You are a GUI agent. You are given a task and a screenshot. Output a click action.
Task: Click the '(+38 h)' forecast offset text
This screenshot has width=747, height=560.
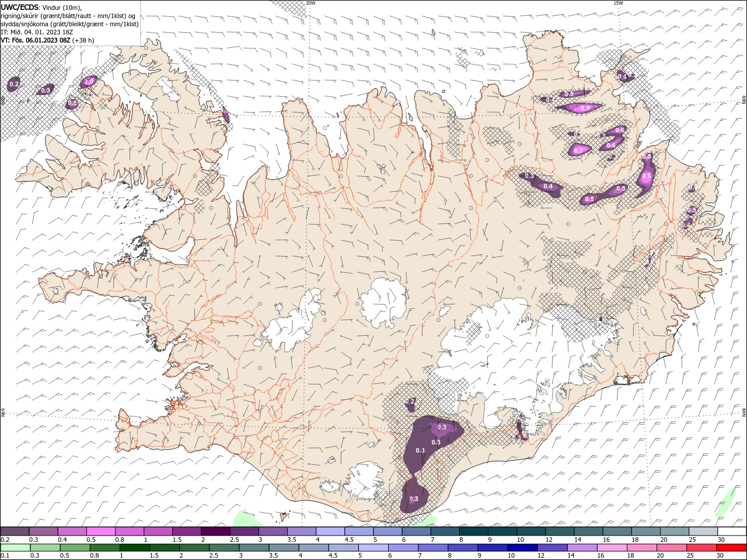pyautogui.click(x=83, y=40)
